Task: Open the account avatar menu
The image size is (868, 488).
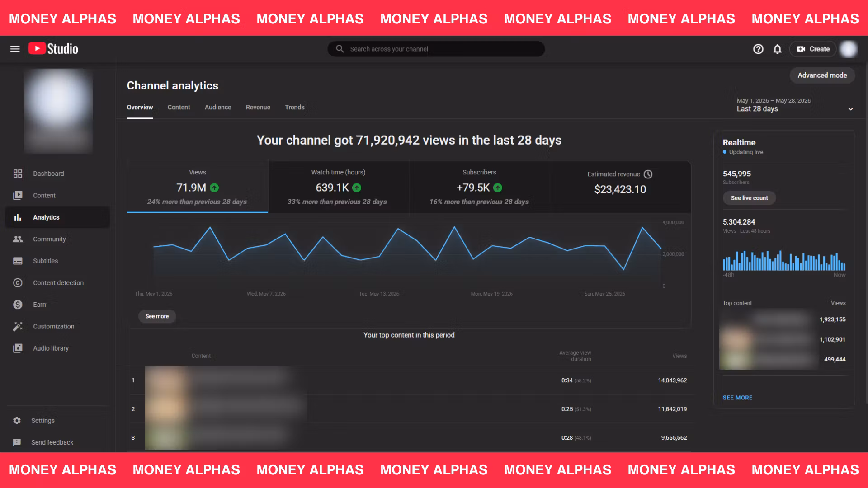Action: pos(849,49)
